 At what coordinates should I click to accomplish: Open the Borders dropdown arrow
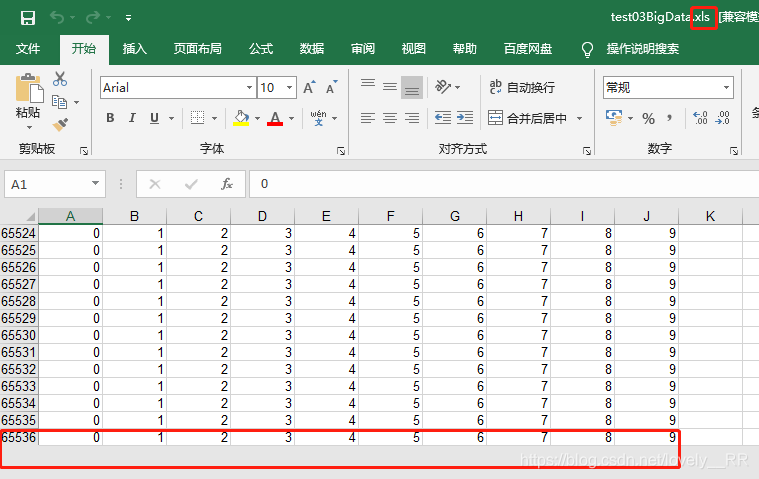[x=214, y=118]
